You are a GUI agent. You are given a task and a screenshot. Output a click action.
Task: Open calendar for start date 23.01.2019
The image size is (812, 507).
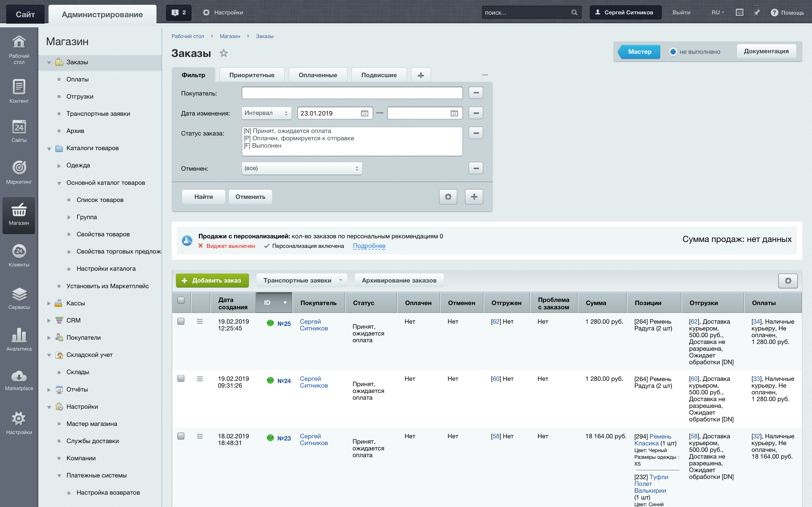[364, 113]
